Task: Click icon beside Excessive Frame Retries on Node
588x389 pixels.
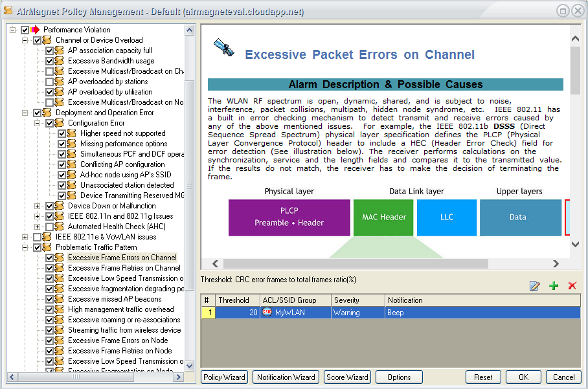Action: (x=59, y=351)
